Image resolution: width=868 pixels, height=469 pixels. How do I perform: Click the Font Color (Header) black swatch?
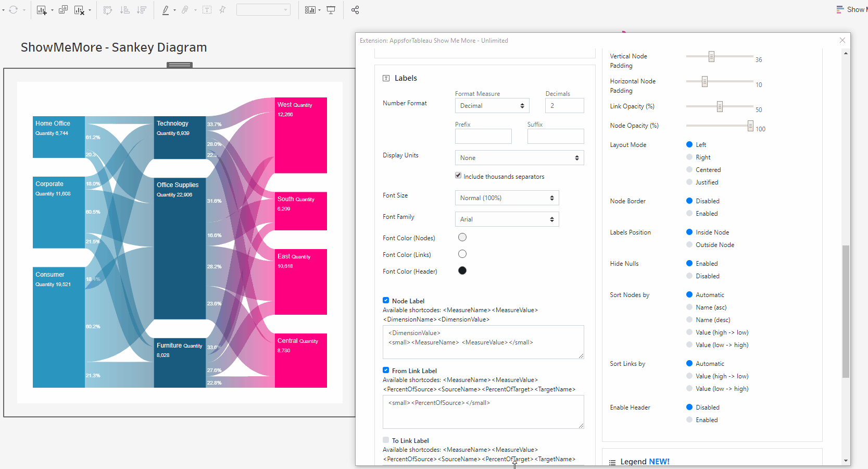462,270
